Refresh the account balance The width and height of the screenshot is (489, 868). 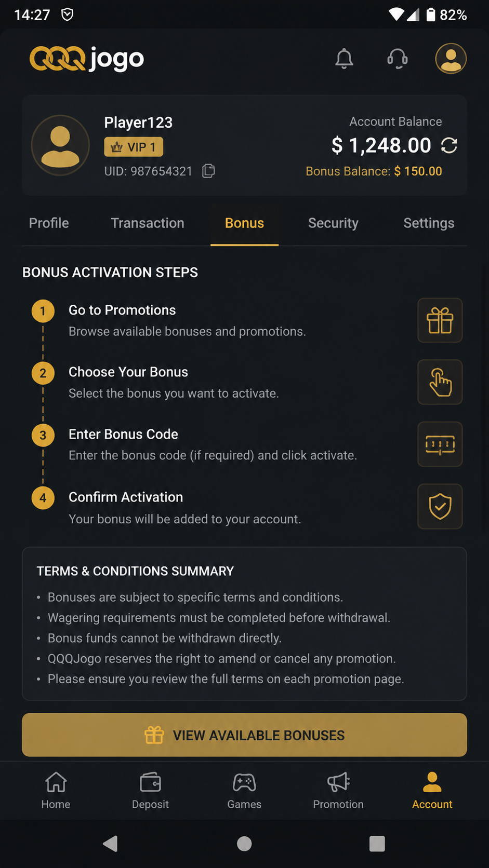pos(449,146)
